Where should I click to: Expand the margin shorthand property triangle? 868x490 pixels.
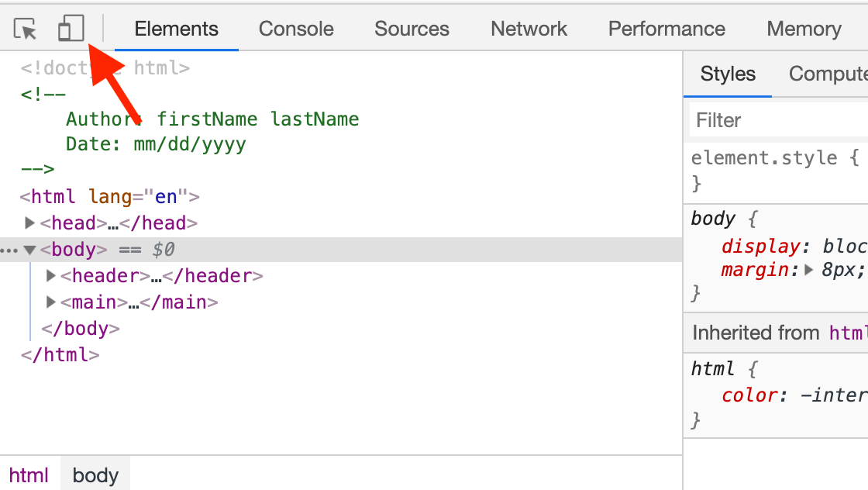[x=809, y=270]
